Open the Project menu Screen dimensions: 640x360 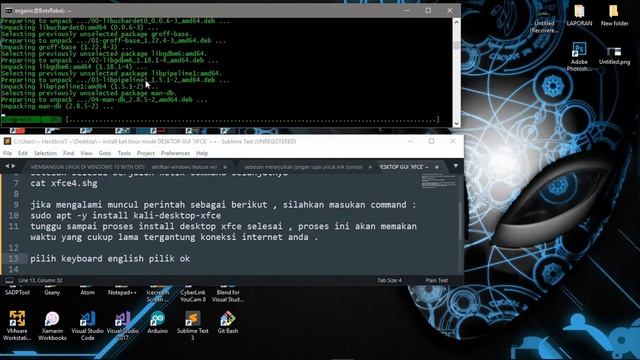click(146, 153)
